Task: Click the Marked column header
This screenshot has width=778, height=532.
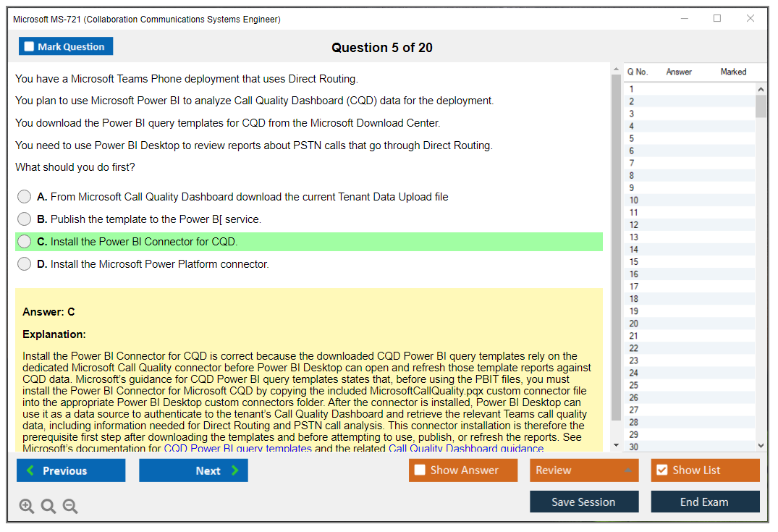Action: click(x=733, y=72)
